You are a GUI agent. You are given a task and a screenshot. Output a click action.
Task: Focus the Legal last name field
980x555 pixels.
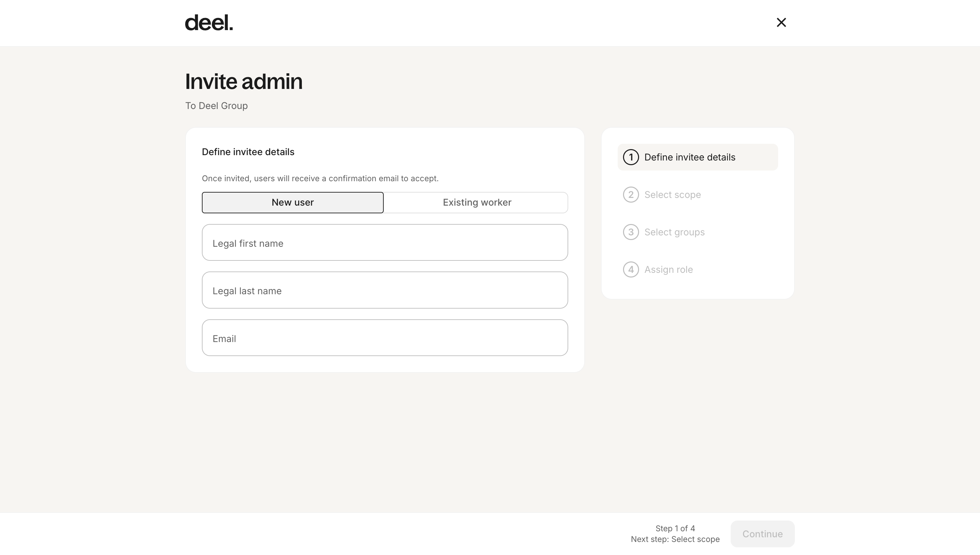385,290
